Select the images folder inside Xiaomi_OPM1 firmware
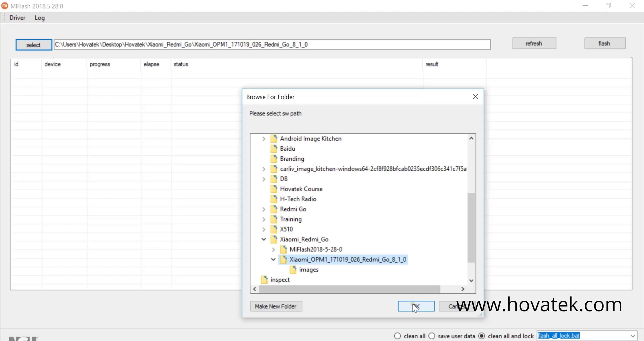 [x=293, y=270]
